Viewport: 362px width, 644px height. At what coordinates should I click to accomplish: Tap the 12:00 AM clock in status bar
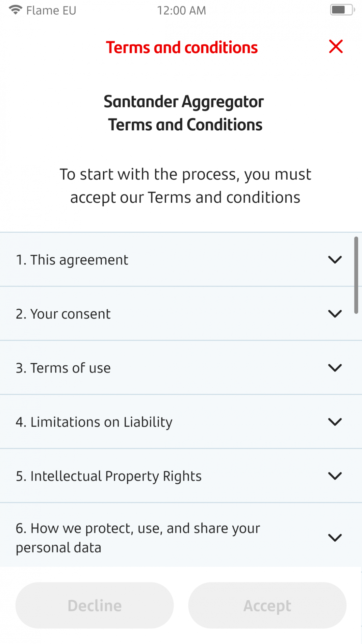[181, 11]
